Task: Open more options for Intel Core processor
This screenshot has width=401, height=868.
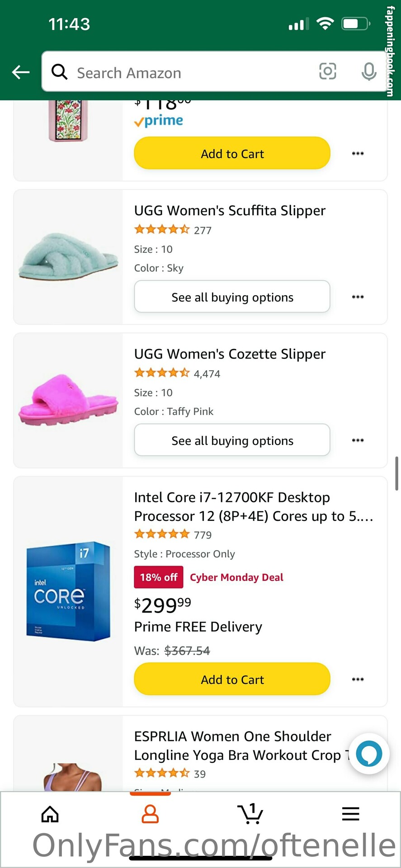Action: 358,679
